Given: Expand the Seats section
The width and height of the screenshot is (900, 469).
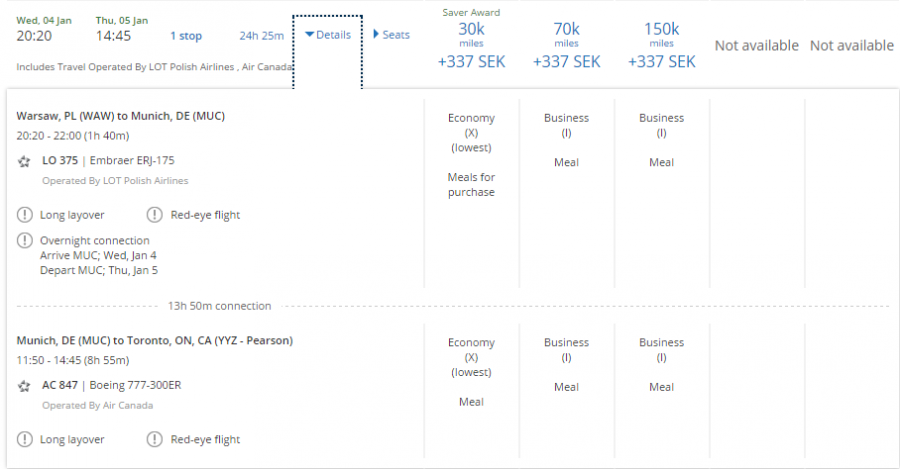Looking at the screenshot, I should click(x=391, y=35).
